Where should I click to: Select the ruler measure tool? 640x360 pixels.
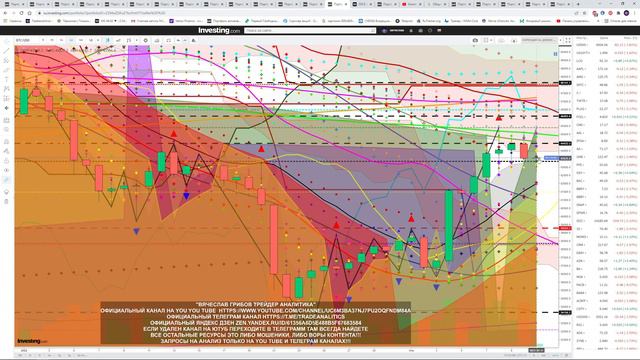click(7, 120)
